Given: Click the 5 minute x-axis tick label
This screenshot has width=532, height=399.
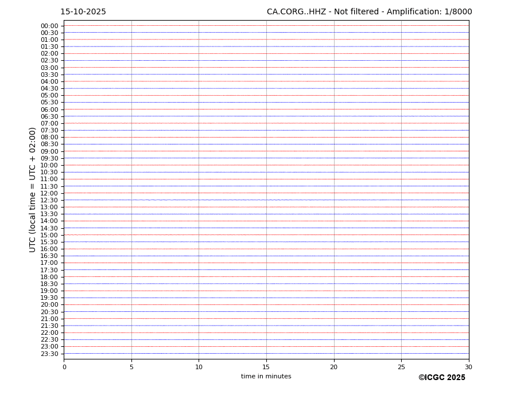Looking at the screenshot, I should (x=131, y=367).
